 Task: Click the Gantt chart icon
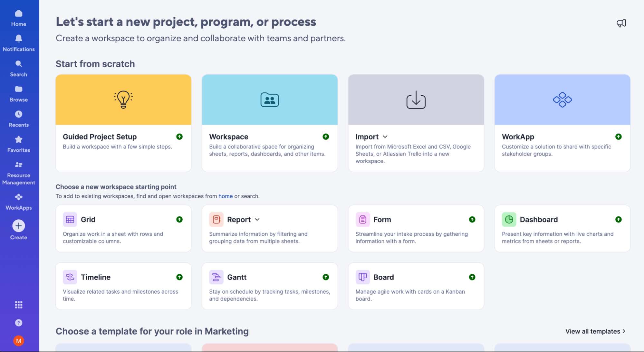coord(216,277)
